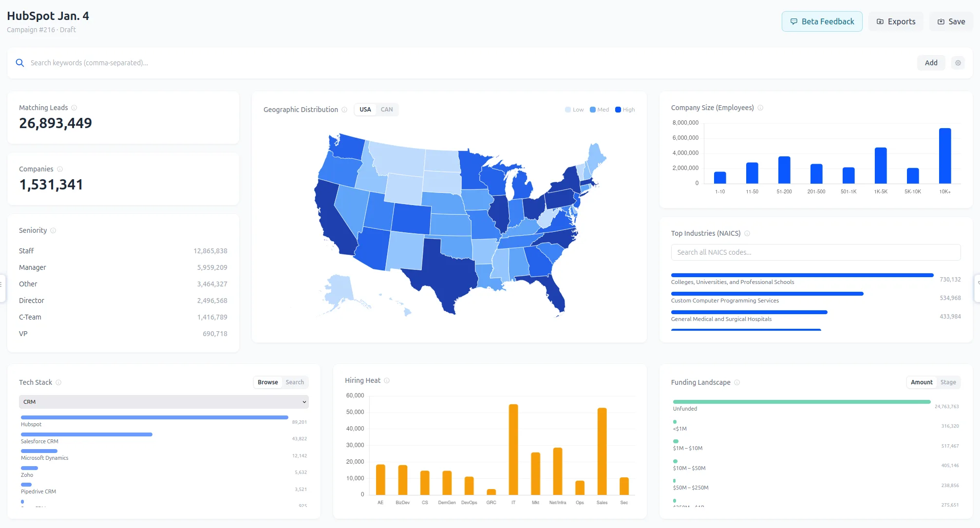Open search settings gear icon
Screen dimensions: 980x528
958,63
